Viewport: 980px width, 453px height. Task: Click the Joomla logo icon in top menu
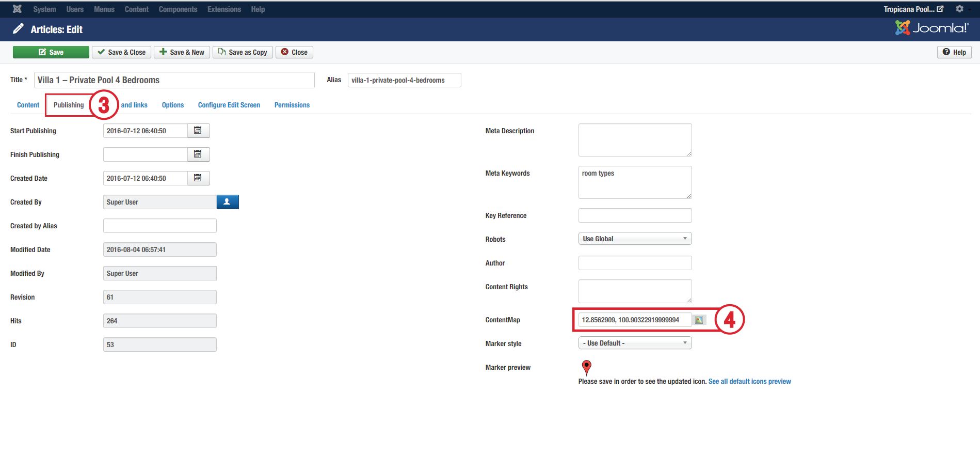coord(17,9)
